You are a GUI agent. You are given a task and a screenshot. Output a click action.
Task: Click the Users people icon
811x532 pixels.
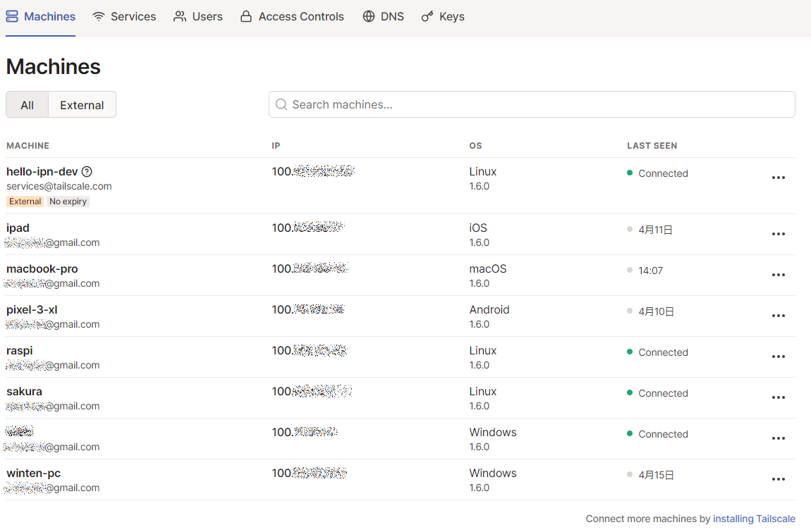[x=179, y=16]
